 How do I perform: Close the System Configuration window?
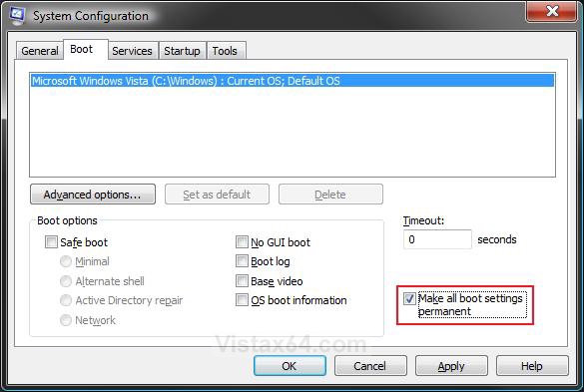click(552, 11)
